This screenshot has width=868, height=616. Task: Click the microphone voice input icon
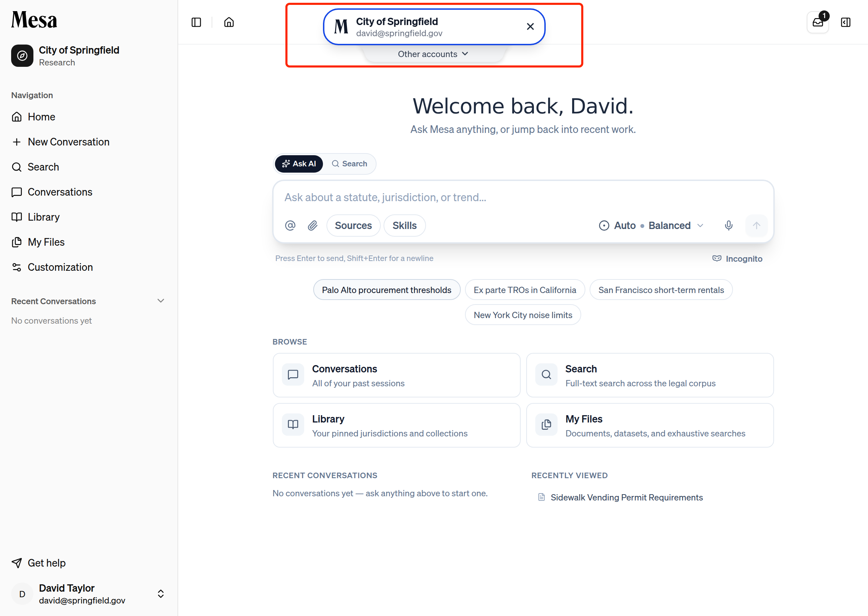click(728, 226)
